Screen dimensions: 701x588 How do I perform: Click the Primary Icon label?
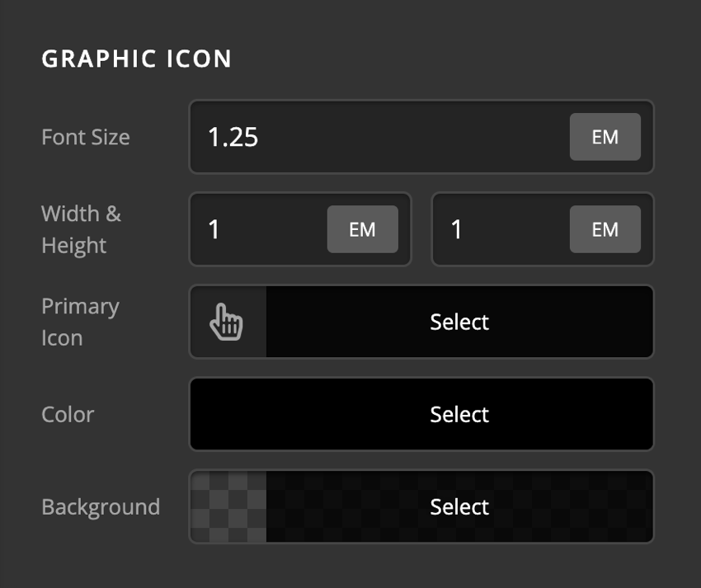point(80,322)
